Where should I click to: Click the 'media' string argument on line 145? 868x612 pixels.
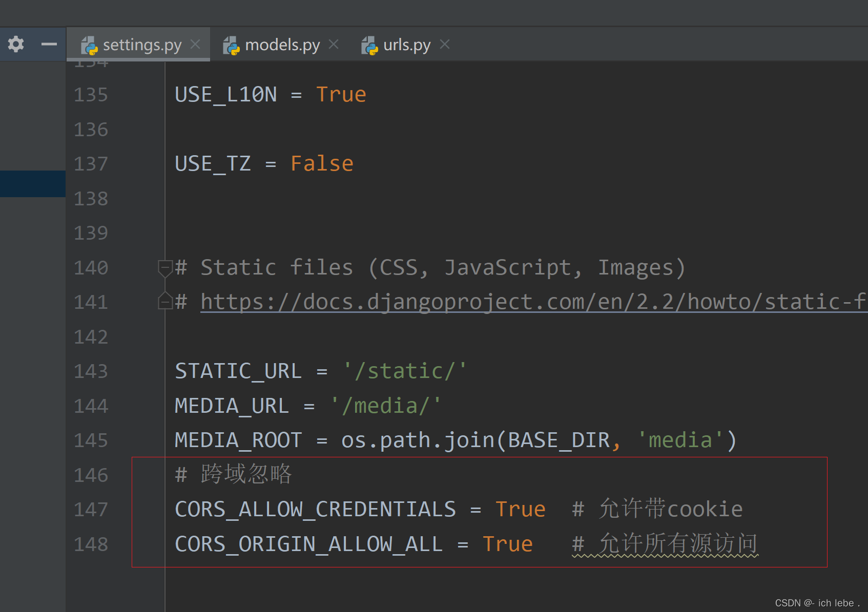coord(680,440)
